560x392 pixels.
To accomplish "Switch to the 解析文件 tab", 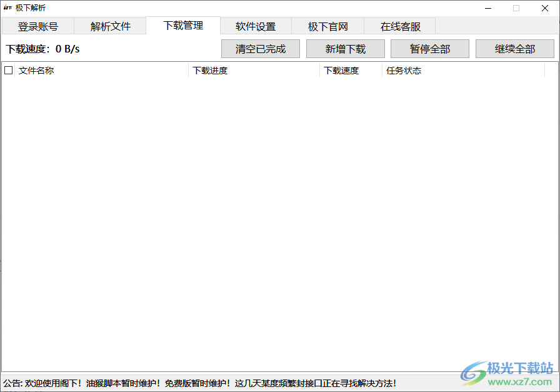I will 111,26.
